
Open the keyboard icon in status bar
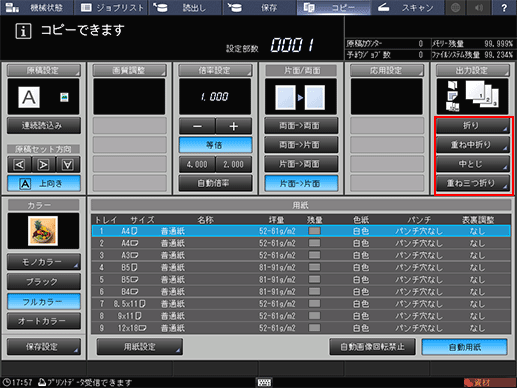tap(264, 382)
